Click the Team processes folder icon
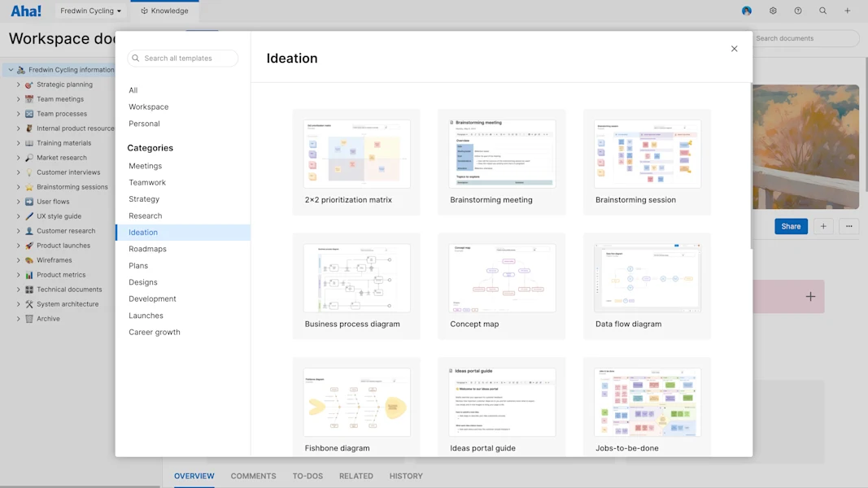The width and height of the screenshot is (868, 488). [x=29, y=114]
